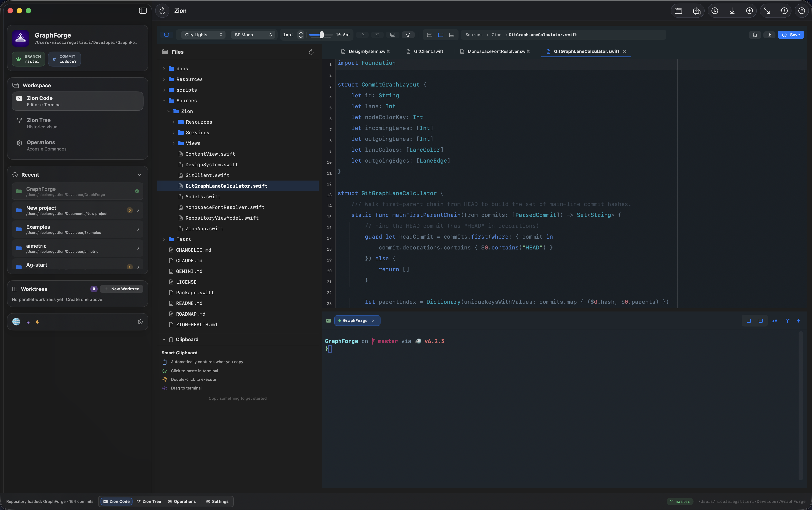
Task: Create a New Worktree
Action: pos(121,289)
